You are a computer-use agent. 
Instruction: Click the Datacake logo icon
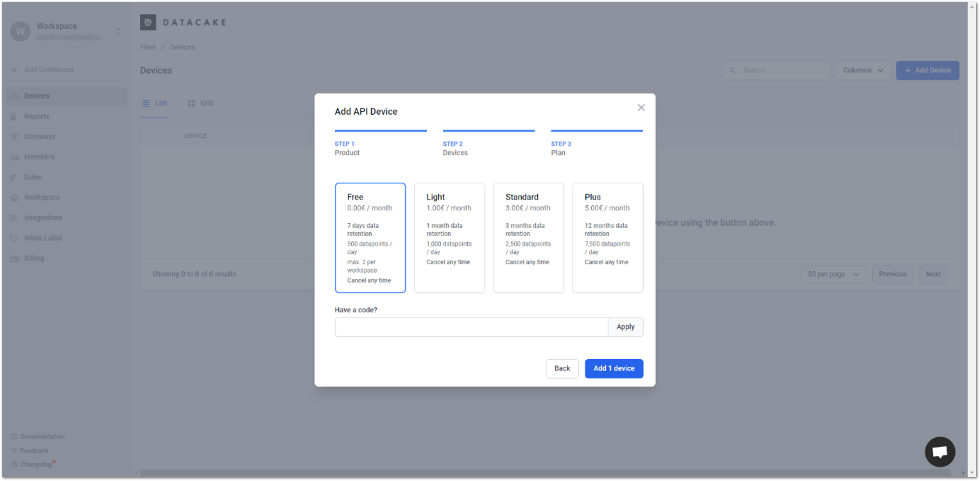click(148, 22)
